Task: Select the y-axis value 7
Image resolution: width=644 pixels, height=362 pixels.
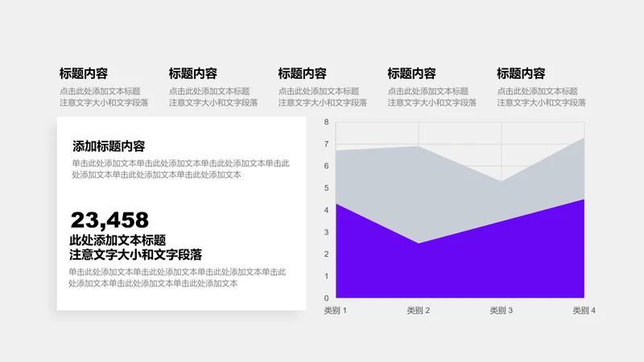Action: 327,144
